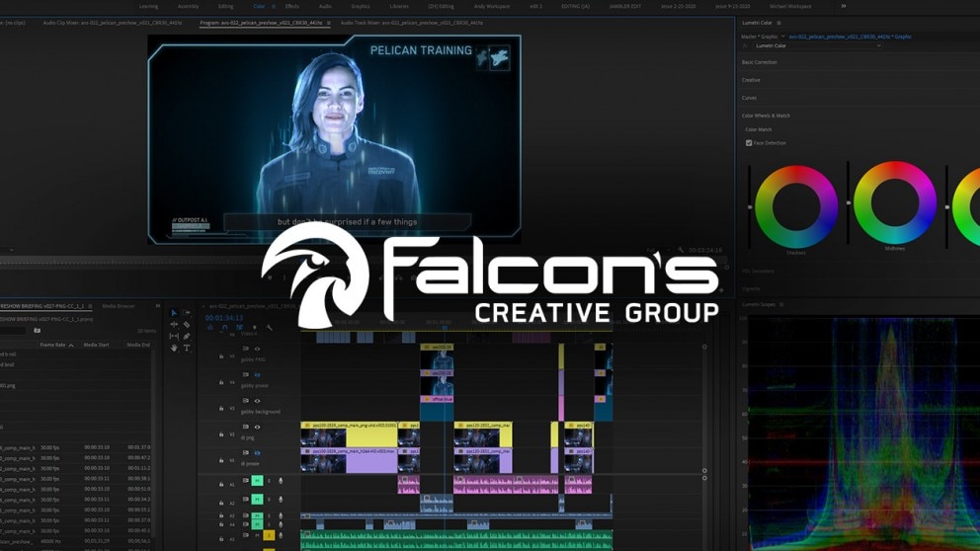980x551 pixels.
Task: Show more workspaces via overflow chevron
Action: coord(843,6)
